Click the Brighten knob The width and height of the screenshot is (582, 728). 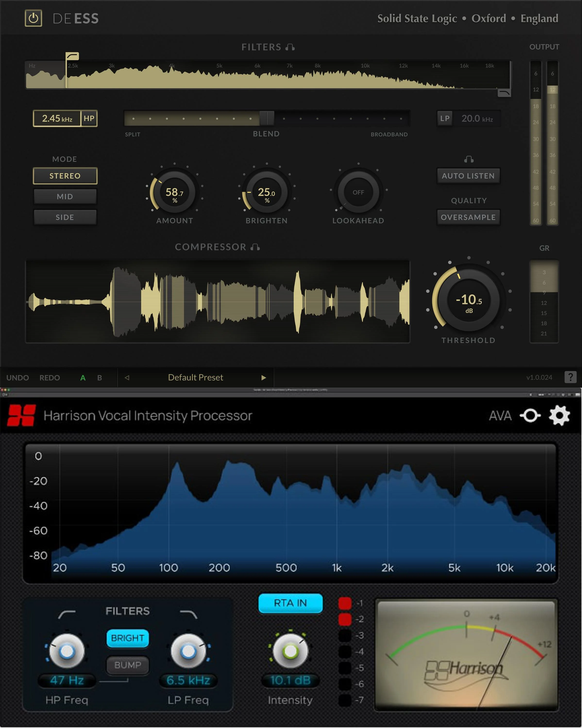(x=267, y=192)
